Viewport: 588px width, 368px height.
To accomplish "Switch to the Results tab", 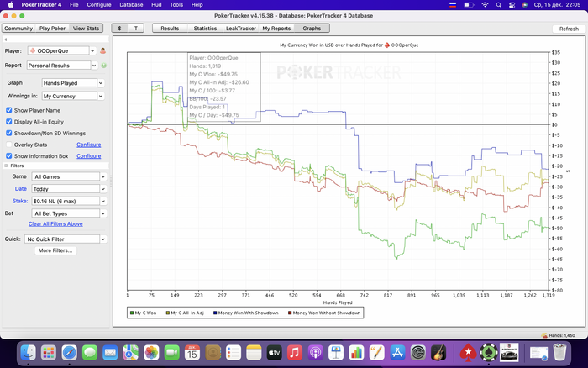I will 170,28.
